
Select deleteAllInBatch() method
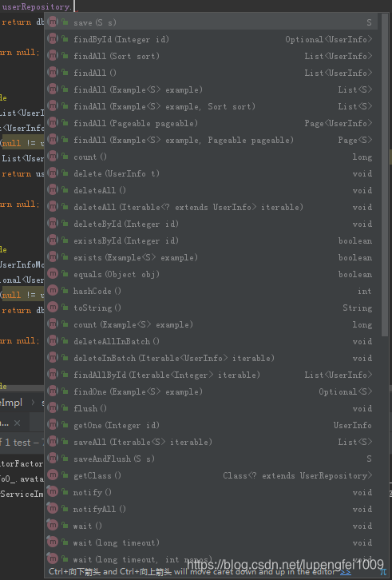click(x=211, y=341)
